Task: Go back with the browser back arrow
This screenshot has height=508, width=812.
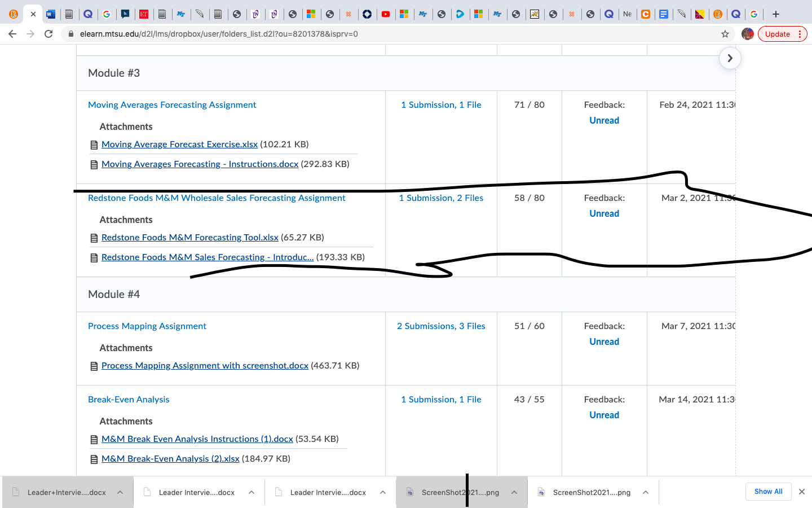Action: coord(12,34)
